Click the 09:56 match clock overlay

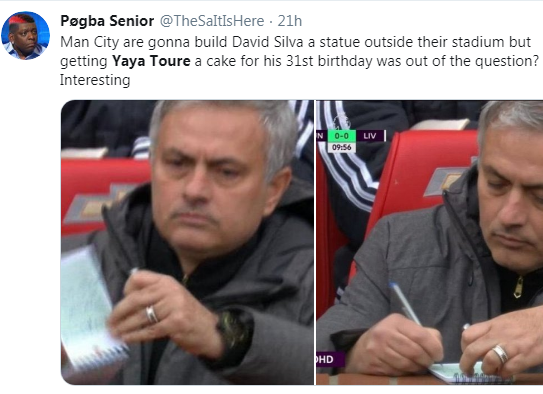point(341,147)
